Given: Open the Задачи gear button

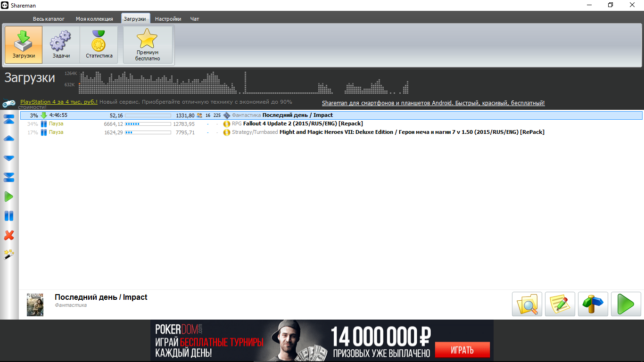Looking at the screenshot, I should coord(61,45).
